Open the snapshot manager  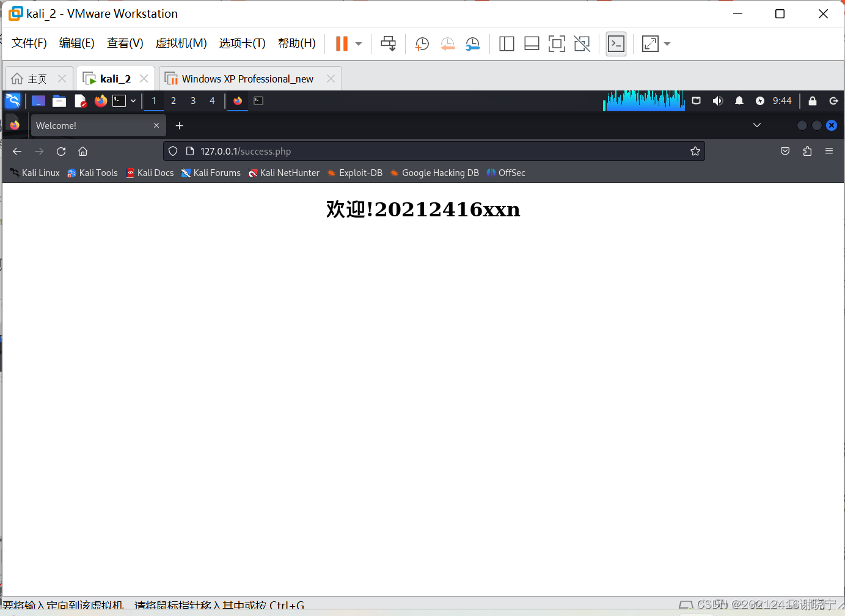click(x=472, y=44)
